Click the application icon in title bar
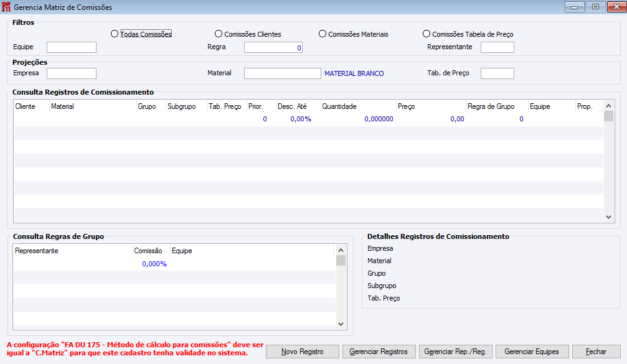The image size is (627, 364). pos(7,7)
